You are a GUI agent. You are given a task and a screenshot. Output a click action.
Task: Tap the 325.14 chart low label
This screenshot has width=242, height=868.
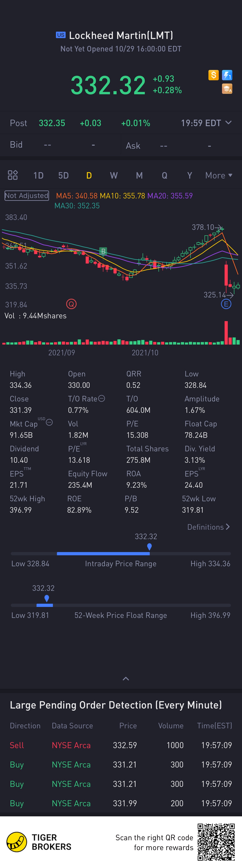(x=215, y=295)
